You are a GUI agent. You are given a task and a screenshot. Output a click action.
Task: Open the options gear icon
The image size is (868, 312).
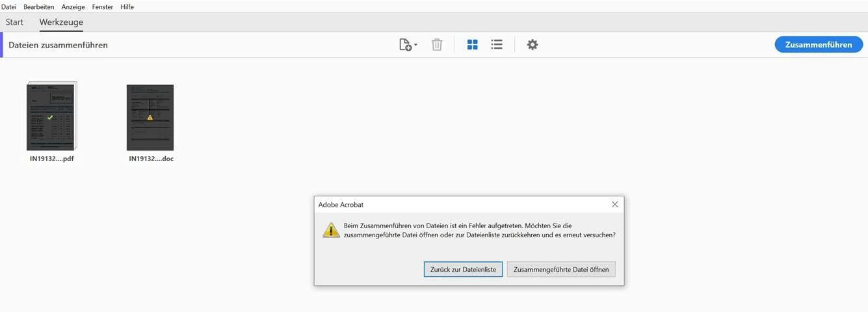coord(533,45)
